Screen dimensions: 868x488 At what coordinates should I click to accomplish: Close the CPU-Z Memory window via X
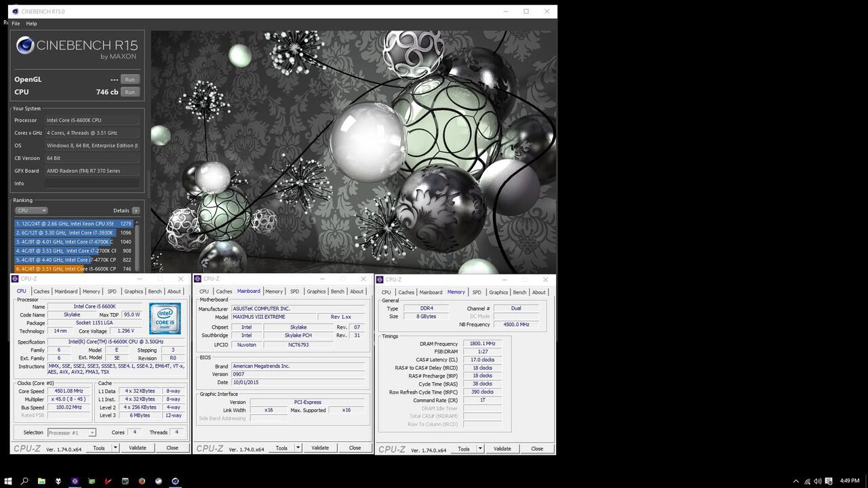pos(545,279)
